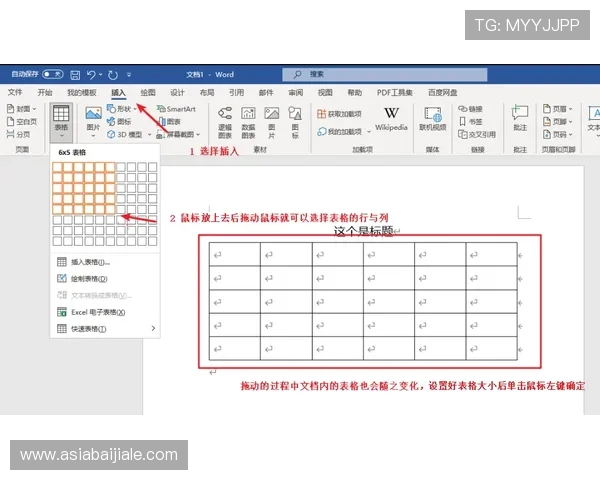Click the 图标 icon in 素材 group
Screen dimensions: 600x480
[295, 122]
